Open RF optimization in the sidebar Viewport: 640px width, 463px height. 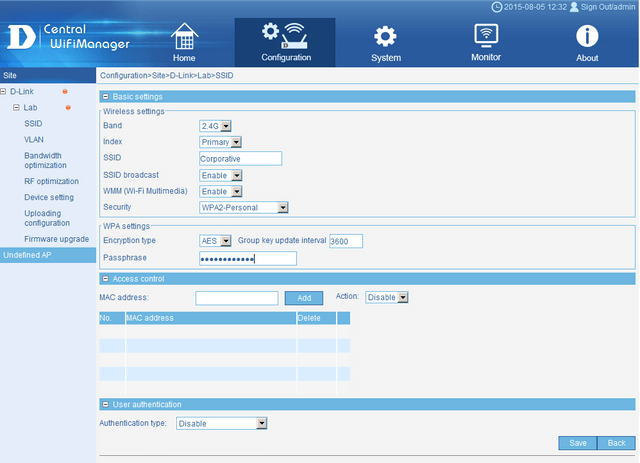point(51,181)
